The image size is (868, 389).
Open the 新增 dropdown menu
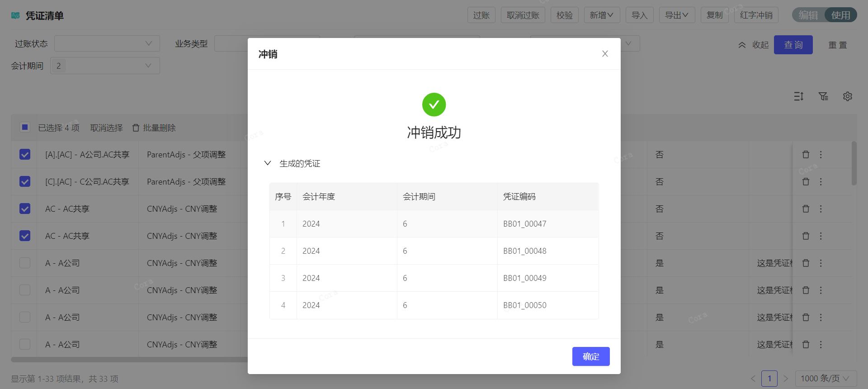[x=601, y=15]
